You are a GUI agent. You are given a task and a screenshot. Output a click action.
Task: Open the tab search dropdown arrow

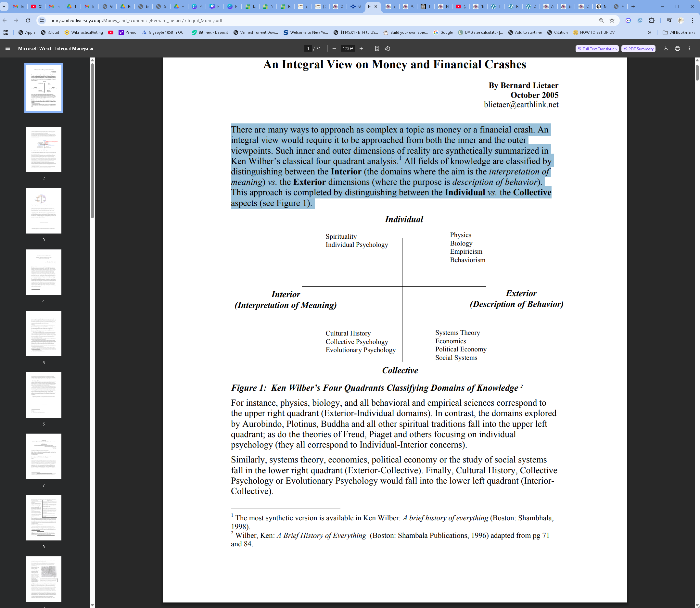click(4, 6)
